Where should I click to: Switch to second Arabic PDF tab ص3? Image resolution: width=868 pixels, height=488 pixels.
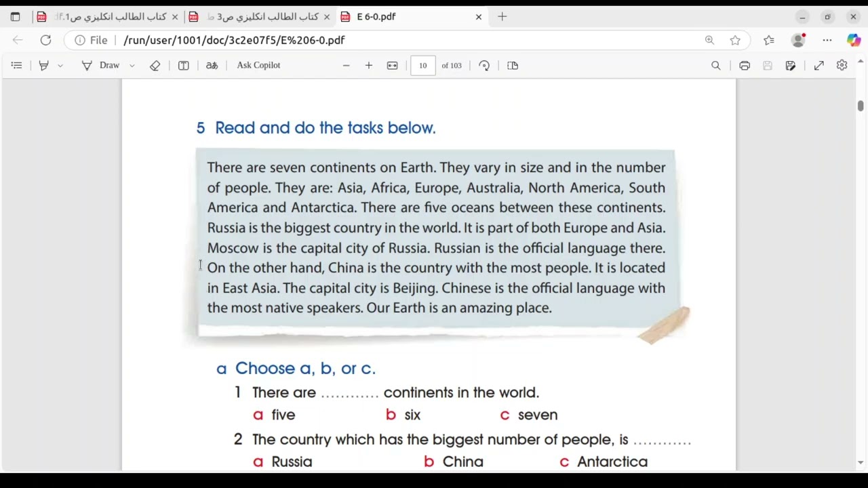click(x=259, y=16)
